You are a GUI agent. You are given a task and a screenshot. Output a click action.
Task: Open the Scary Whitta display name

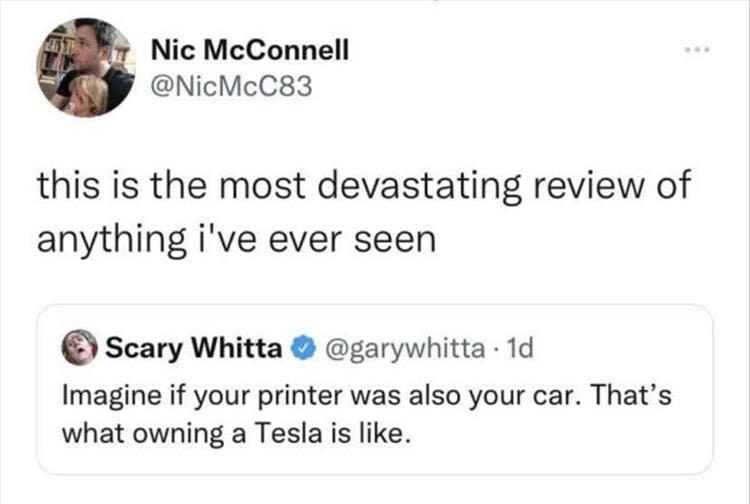(194, 350)
